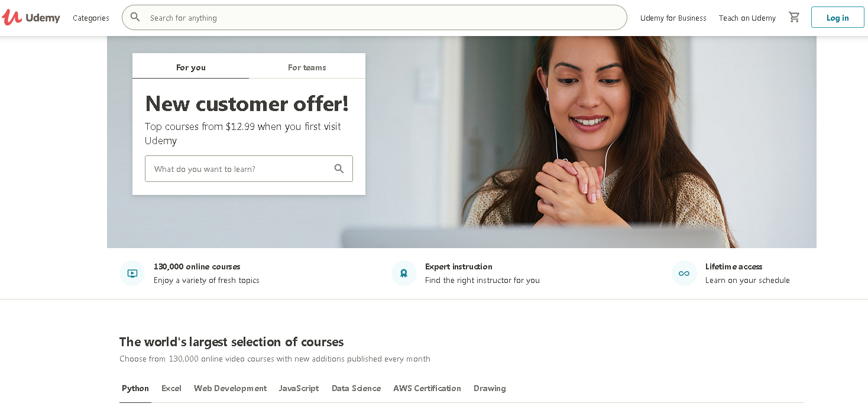This screenshot has width=868, height=410.
Task: Click the expert instruction ribbon icon
Action: pyautogui.click(x=404, y=273)
